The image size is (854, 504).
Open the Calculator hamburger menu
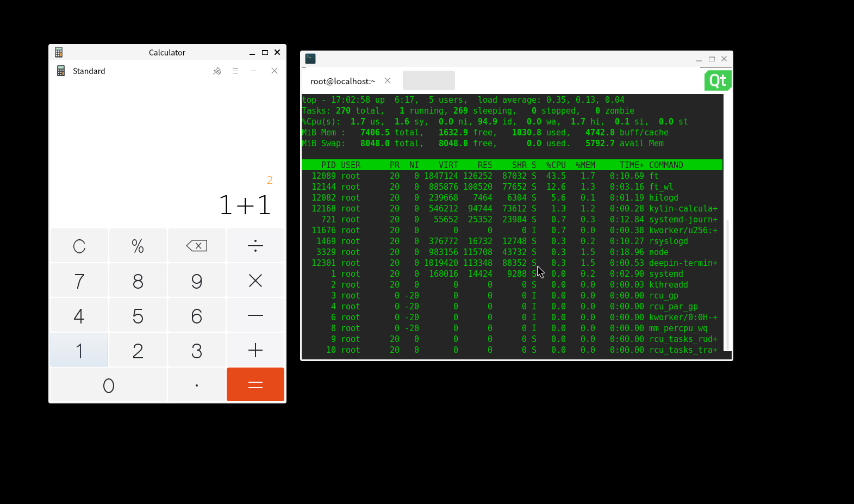point(235,71)
